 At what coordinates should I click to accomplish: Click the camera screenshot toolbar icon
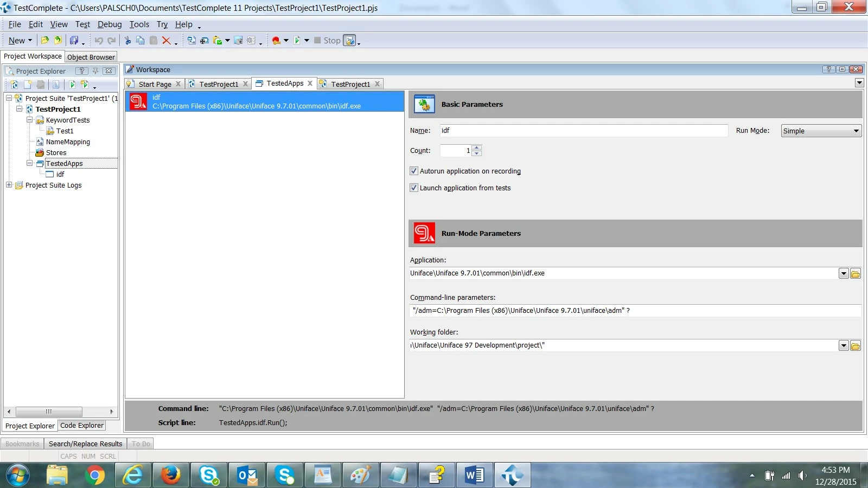pos(238,41)
